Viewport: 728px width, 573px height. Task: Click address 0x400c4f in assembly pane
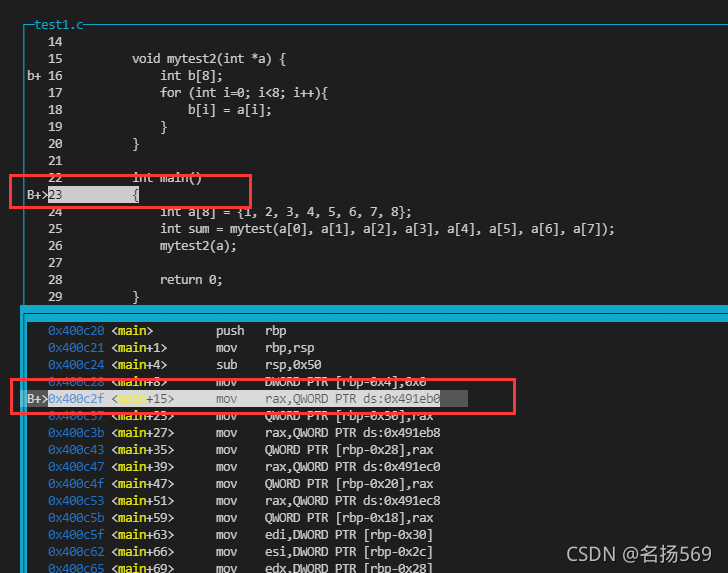(76, 484)
